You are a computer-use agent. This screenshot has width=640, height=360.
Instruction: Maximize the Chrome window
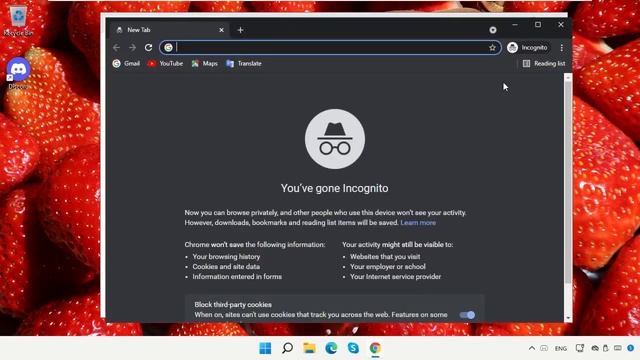pos(538,25)
